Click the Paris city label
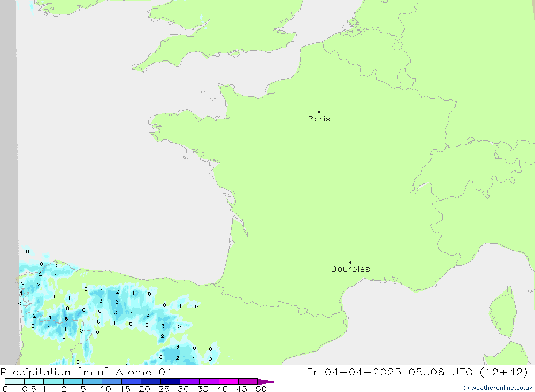Viewport: 535px width, 392px height. coord(319,119)
